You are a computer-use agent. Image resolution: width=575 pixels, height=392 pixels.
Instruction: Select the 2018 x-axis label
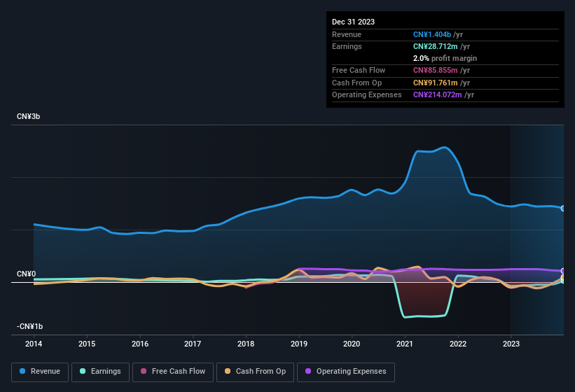click(x=246, y=344)
